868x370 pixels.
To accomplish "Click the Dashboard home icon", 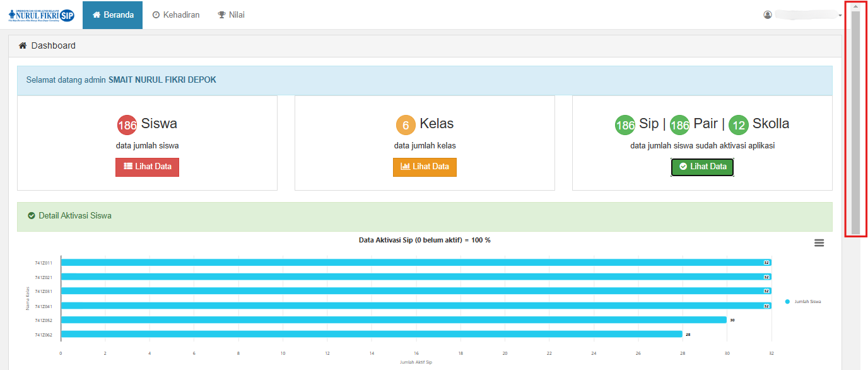I will coord(23,46).
